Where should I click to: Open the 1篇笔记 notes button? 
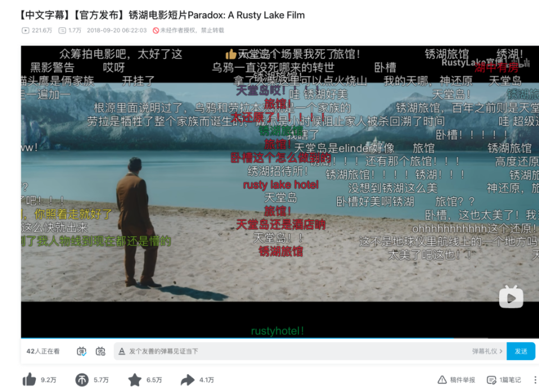coord(504,380)
